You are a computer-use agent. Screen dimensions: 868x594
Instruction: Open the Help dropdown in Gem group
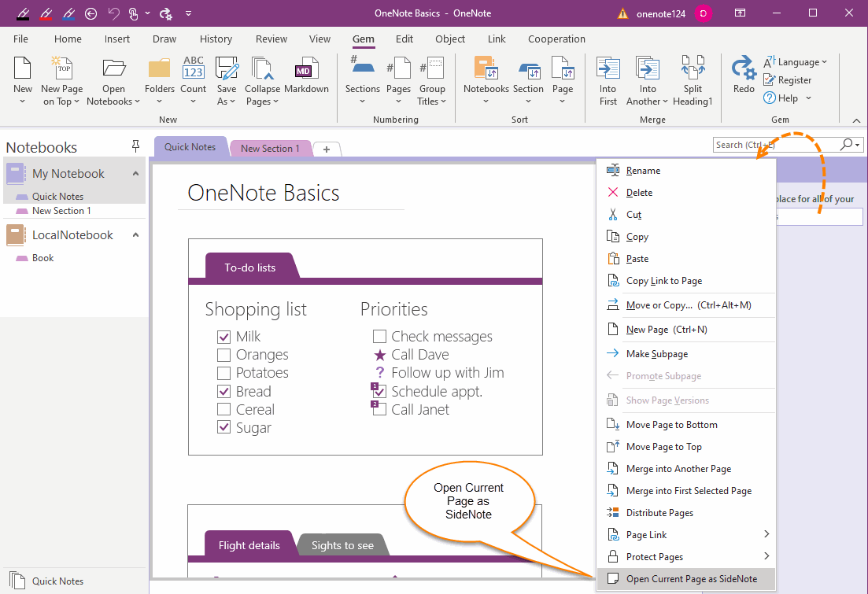click(809, 98)
